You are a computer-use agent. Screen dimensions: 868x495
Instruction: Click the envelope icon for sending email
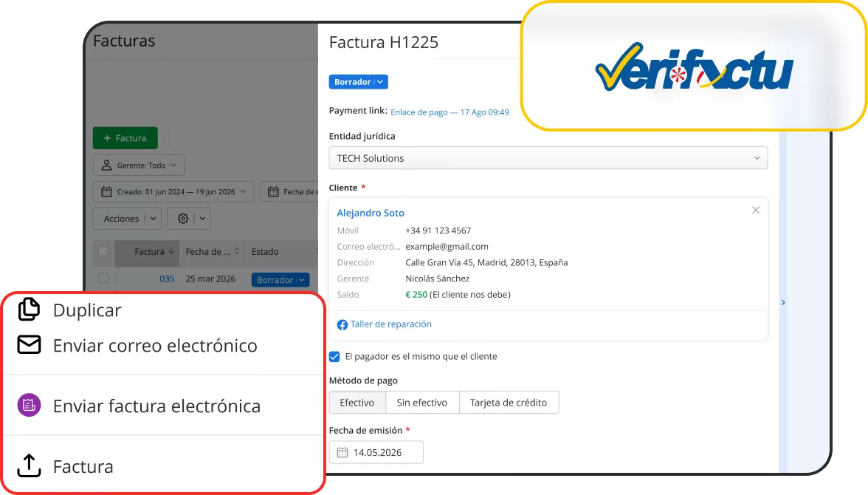[x=29, y=345]
